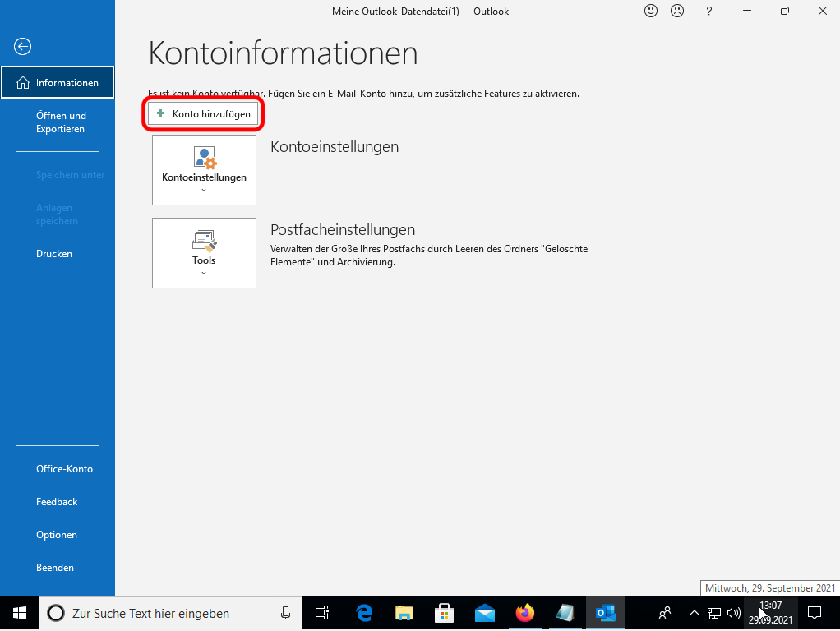Click the taskbar clock showing 13:07
Image resolution: width=840 pixels, height=631 pixels.
click(770, 613)
